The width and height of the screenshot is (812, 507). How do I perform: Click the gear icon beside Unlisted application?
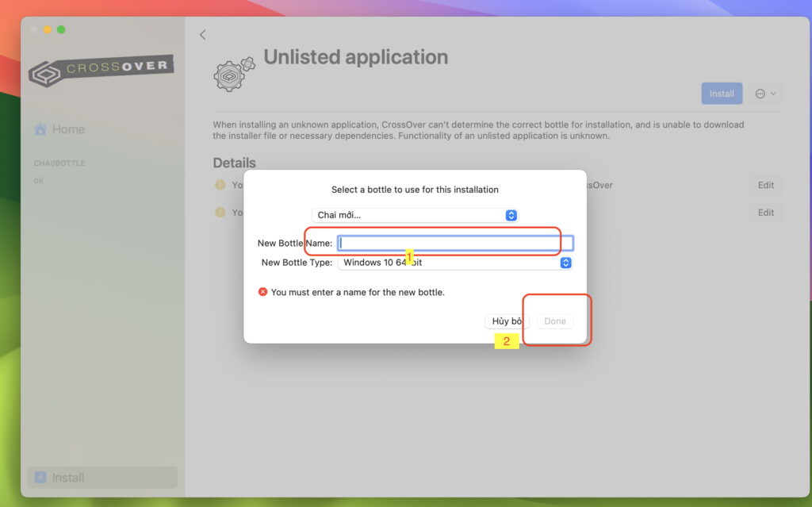[234, 74]
